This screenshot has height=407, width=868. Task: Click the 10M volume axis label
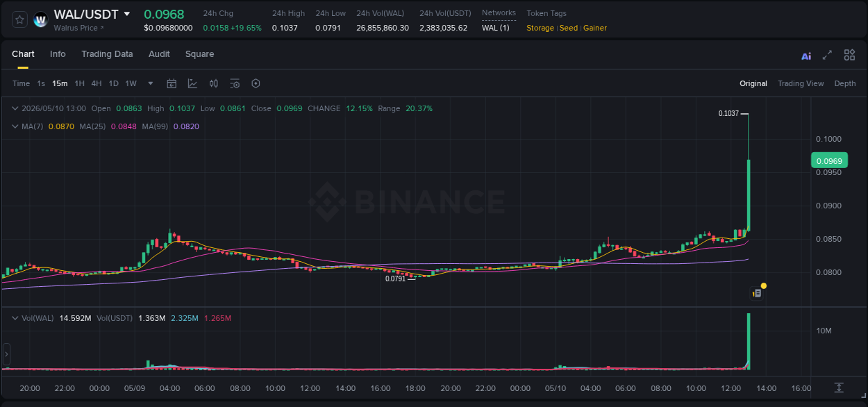pyautogui.click(x=824, y=331)
